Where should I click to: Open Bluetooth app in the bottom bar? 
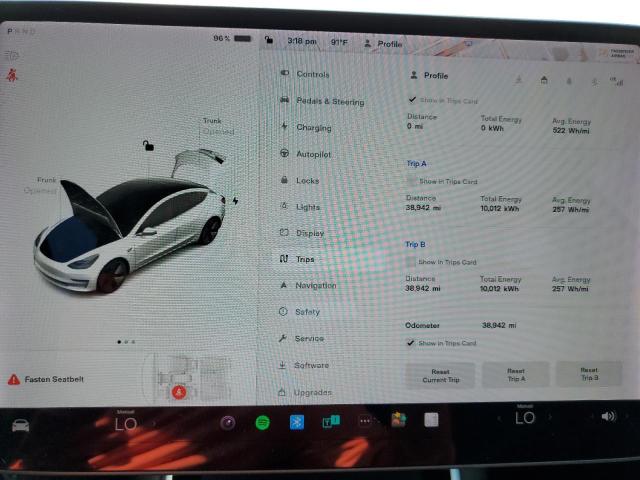pos(297,422)
